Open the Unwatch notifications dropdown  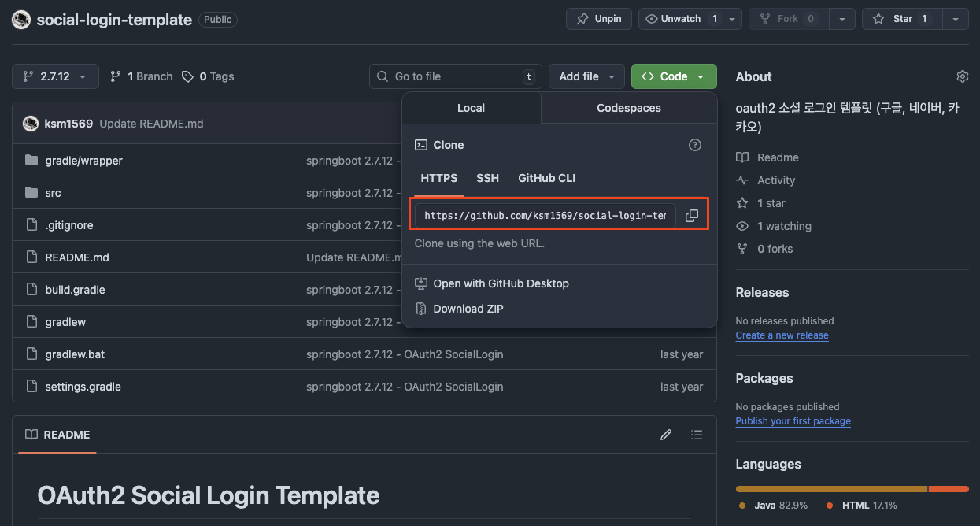click(x=690, y=19)
